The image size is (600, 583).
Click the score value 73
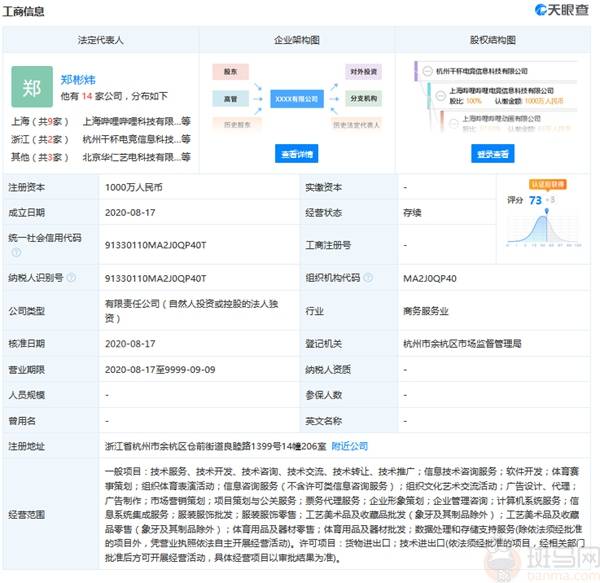coord(535,200)
